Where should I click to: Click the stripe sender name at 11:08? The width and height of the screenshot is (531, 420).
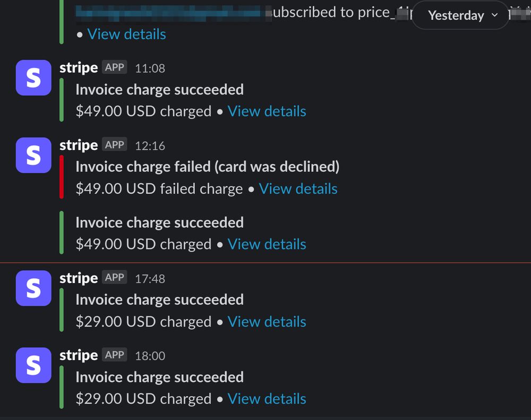(x=79, y=68)
